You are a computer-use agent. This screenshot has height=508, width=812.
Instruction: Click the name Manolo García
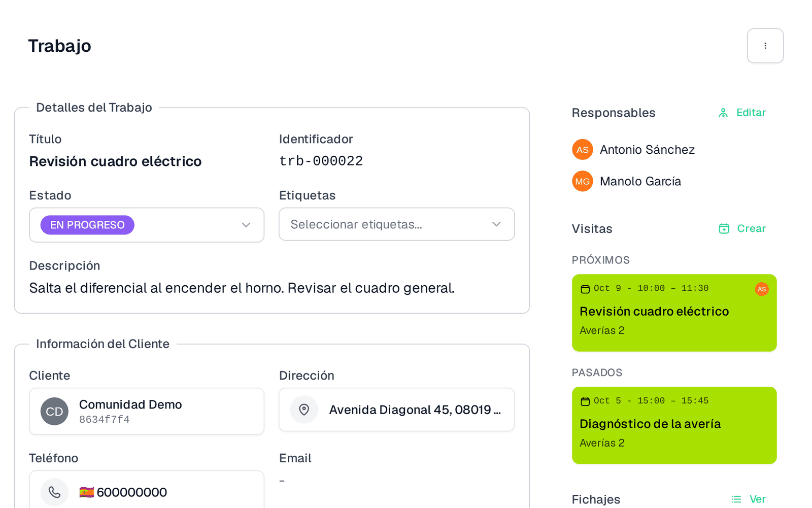[640, 181]
